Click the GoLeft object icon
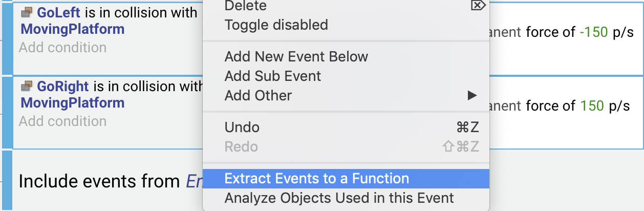 [x=27, y=13]
